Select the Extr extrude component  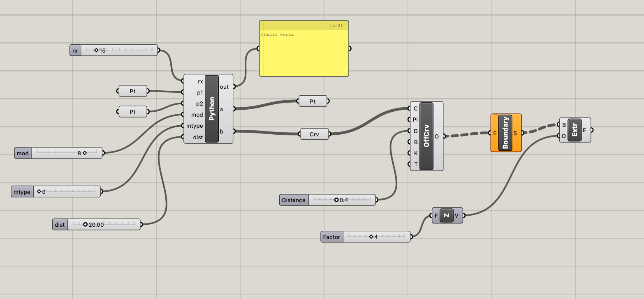(x=575, y=130)
